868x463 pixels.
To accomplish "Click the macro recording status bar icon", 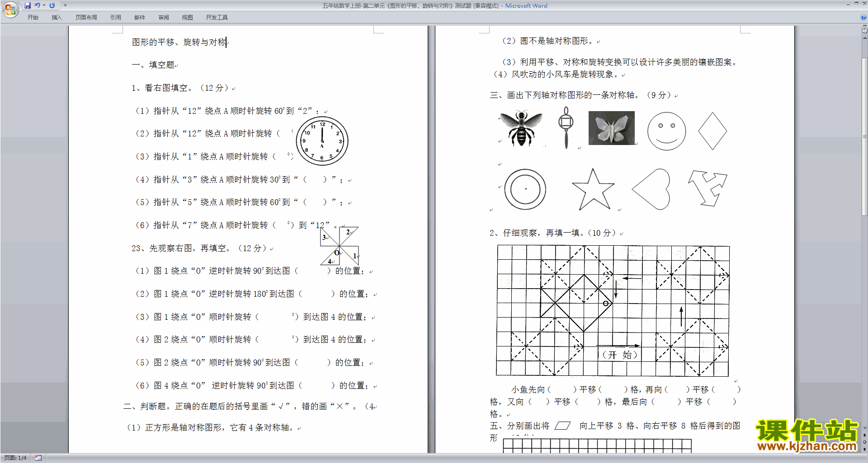I will pyautogui.click(x=38, y=458).
